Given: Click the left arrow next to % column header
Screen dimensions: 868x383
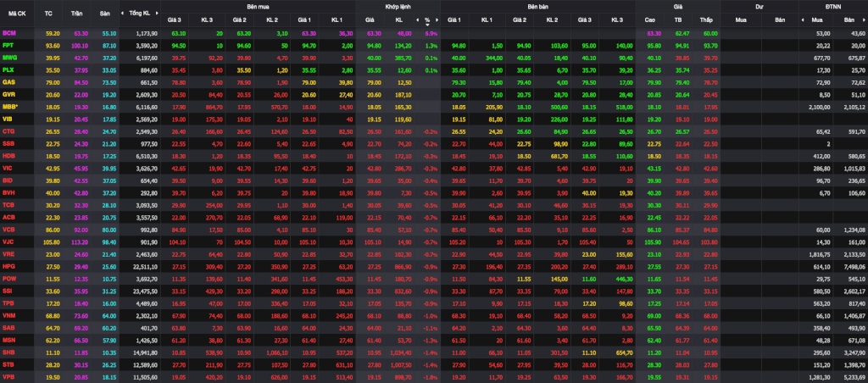Looking at the screenshot, I should tap(417, 20).
